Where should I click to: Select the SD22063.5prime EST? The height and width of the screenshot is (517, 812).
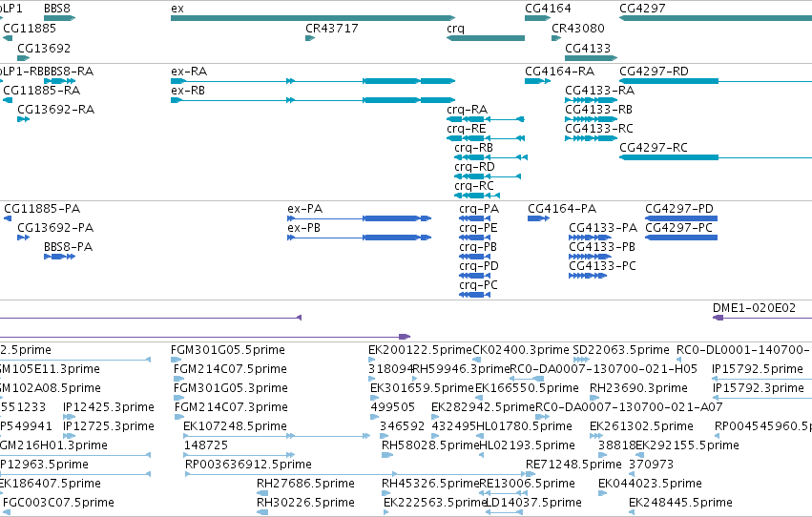coord(581,360)
